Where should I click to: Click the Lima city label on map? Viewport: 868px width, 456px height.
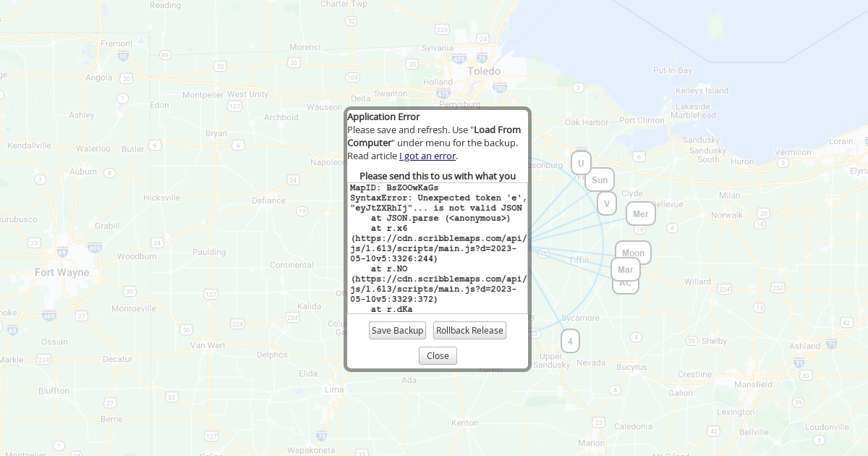[334, 389]
